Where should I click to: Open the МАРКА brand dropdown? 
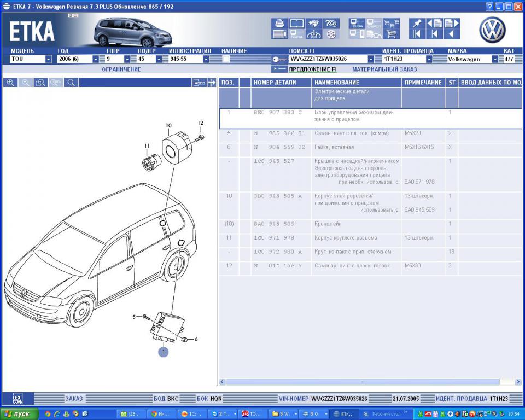point(495,59)
